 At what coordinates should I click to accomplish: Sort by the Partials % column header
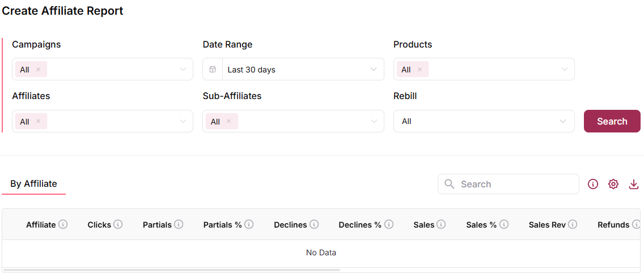click(x=223, y=225)
